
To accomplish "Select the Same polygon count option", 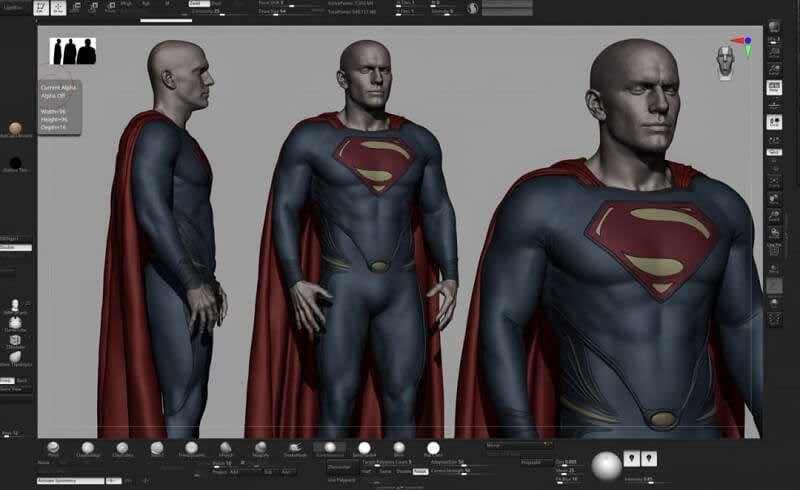I will click(385, 472).
